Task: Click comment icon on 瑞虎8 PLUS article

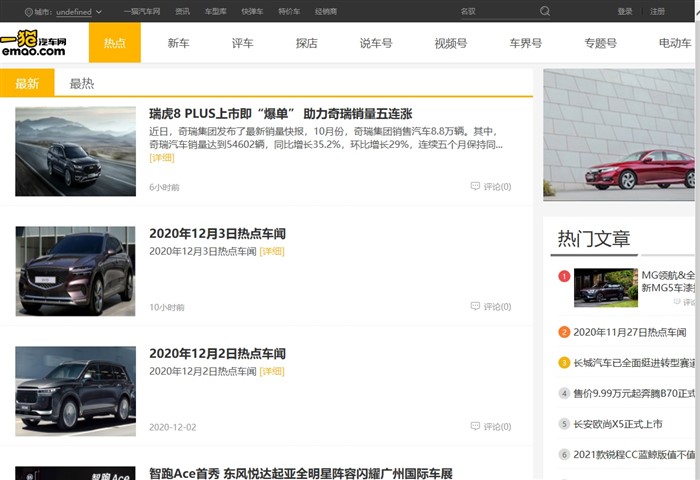Action: tap(475, 186)
